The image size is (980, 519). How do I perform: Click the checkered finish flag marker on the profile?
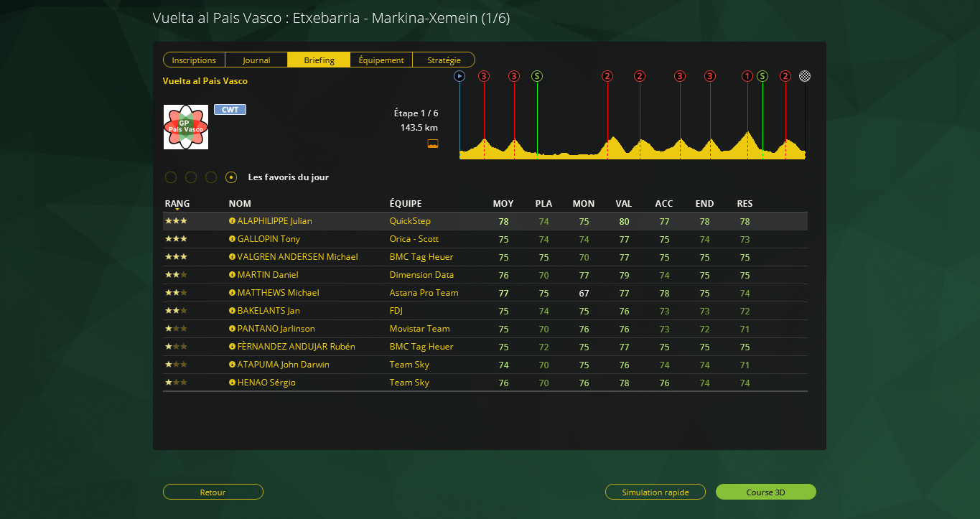(805, 76)
